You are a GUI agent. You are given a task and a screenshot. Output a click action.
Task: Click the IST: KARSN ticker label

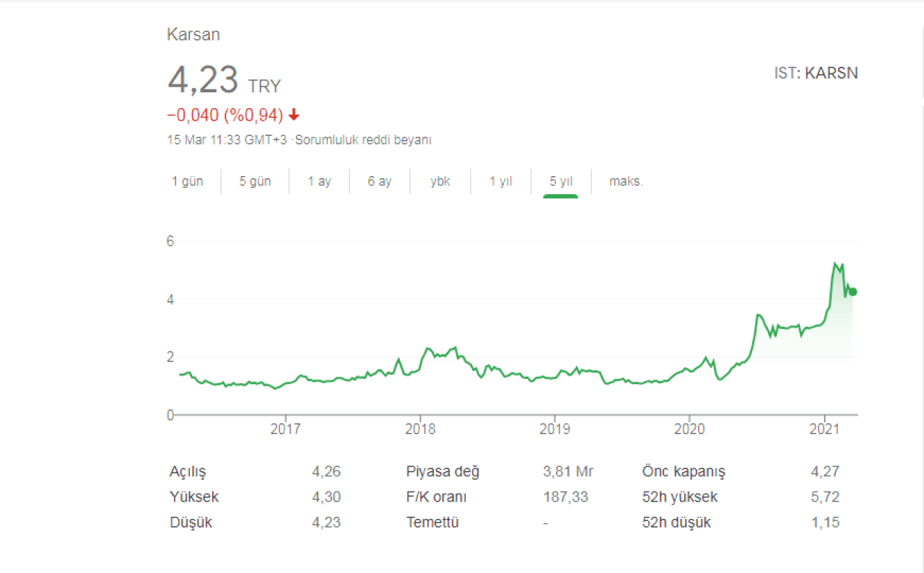coord(816,73)
